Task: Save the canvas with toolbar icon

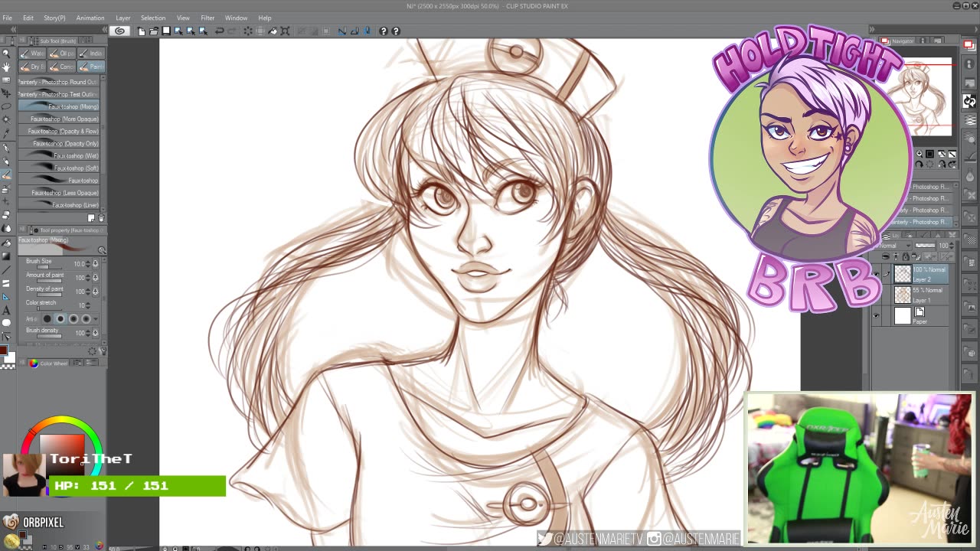Action: tap(166, 31)
